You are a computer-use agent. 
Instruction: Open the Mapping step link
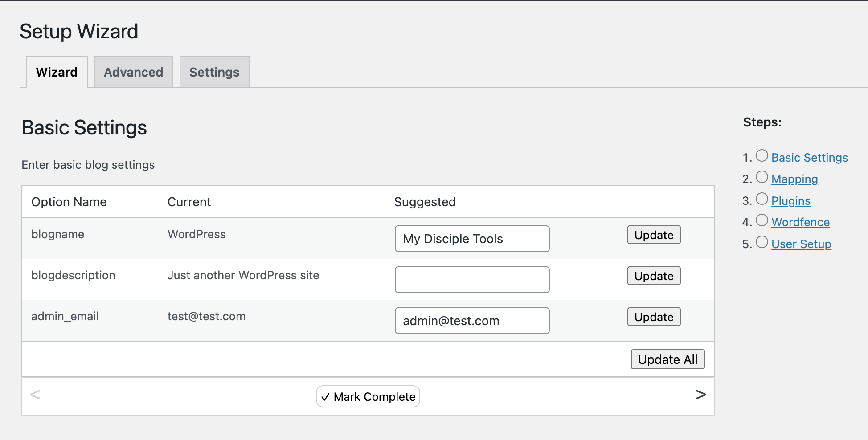(794, 179)
